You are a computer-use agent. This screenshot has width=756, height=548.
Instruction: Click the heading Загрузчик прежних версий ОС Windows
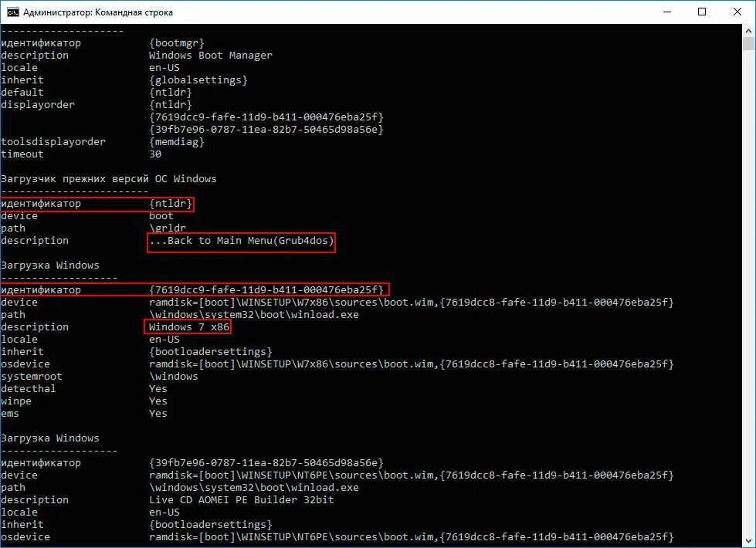(108, 179)
